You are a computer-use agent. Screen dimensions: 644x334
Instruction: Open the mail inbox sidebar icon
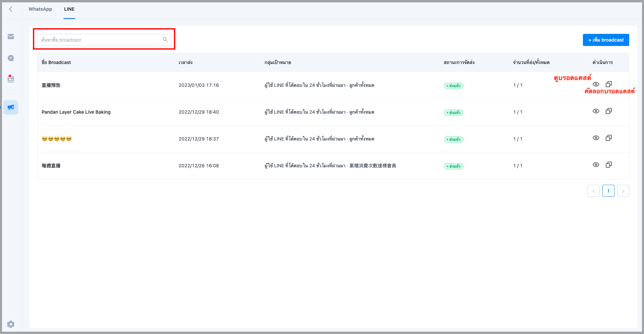[11, 37]
